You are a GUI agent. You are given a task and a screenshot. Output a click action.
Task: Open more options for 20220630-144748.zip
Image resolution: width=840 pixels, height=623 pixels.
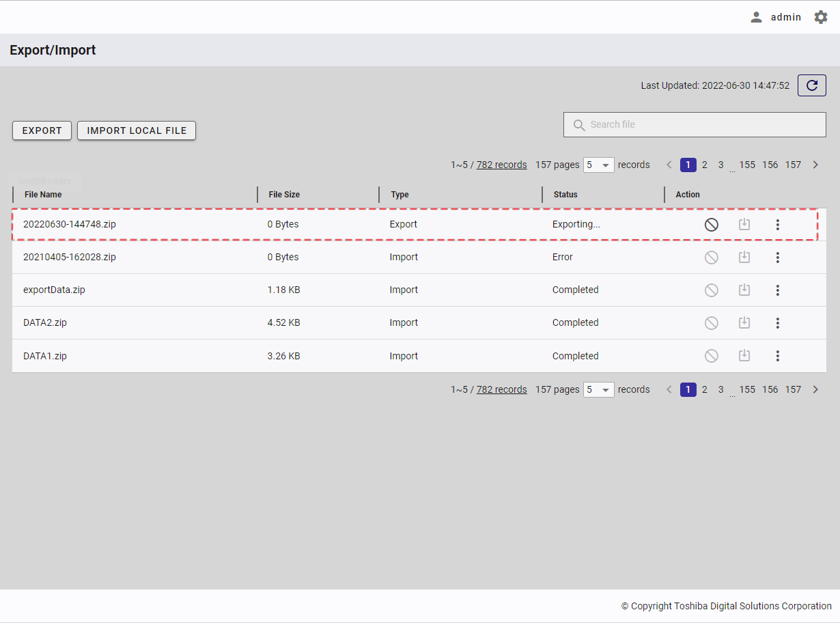(x=777, y=224)
